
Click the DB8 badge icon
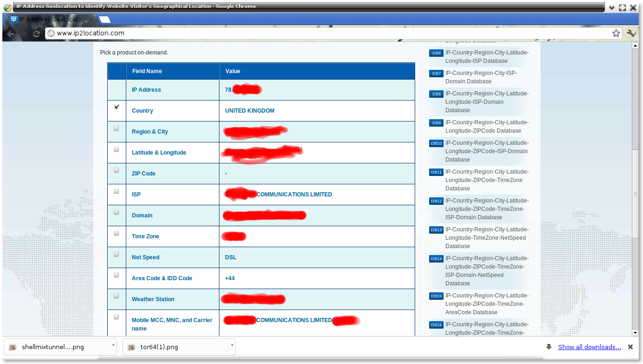click(436, 94)
